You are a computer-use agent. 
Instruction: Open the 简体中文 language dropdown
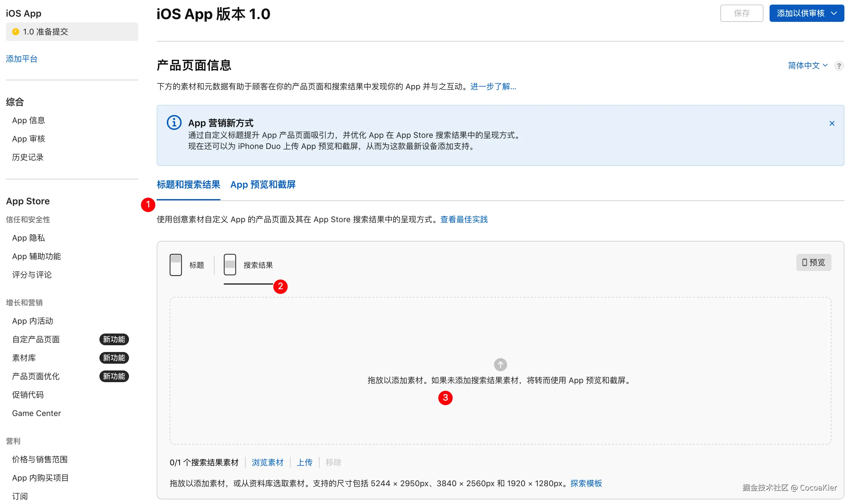coord(807,65)
